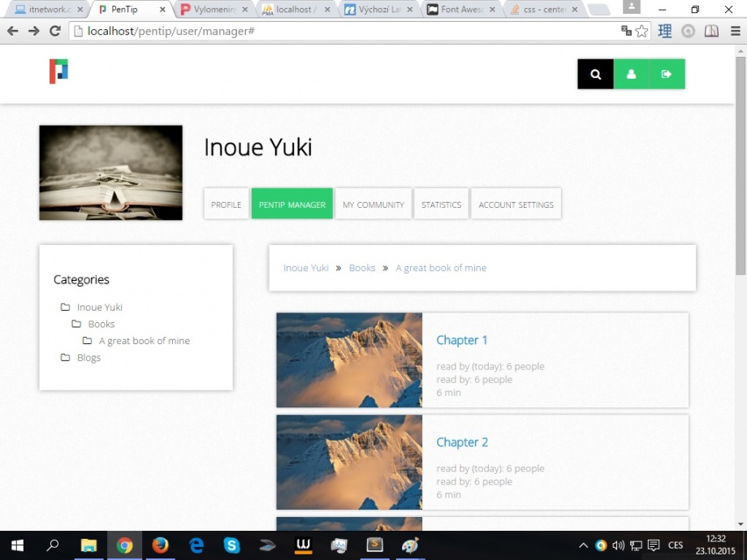Click the logout icon button
Viewport: 747px width, 560px height.
(667, 74)
